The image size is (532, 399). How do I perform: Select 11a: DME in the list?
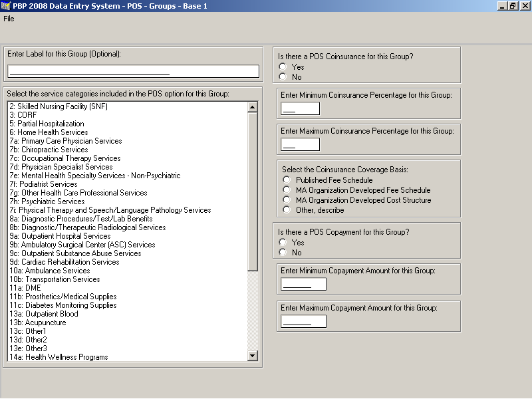pos(128,288)
